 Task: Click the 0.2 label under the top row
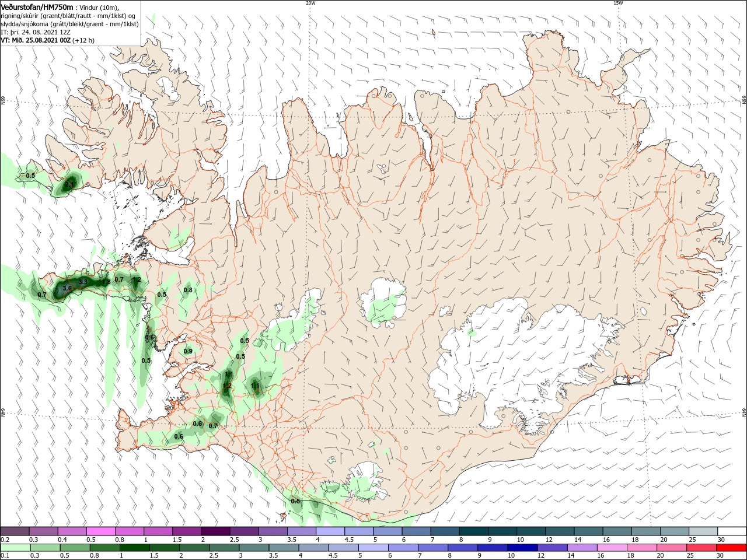(5, 540)
